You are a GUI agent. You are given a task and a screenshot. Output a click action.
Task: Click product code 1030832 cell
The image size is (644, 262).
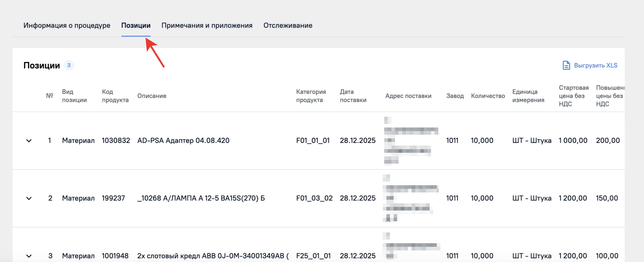116,140
